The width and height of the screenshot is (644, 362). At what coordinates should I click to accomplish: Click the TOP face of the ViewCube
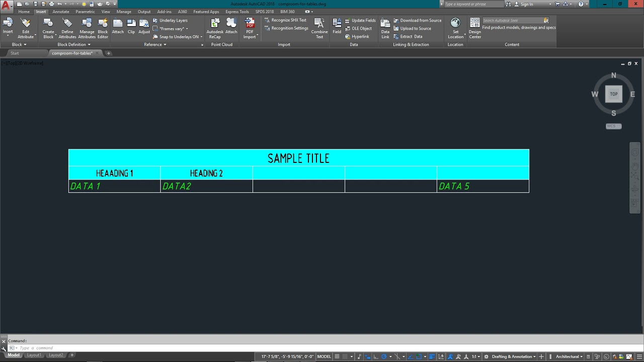(x=614, y=94)
